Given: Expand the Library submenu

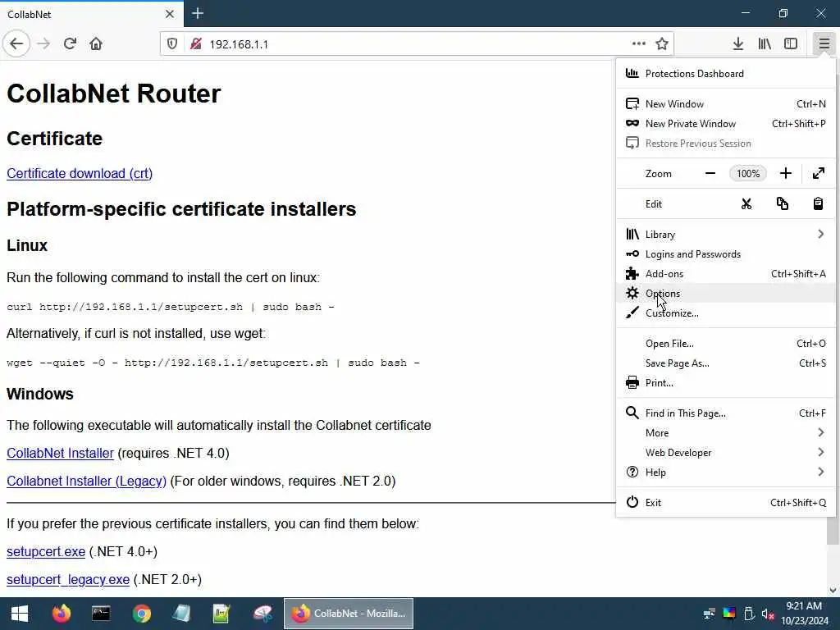Looking at the screenshot, I should [725, 234].
